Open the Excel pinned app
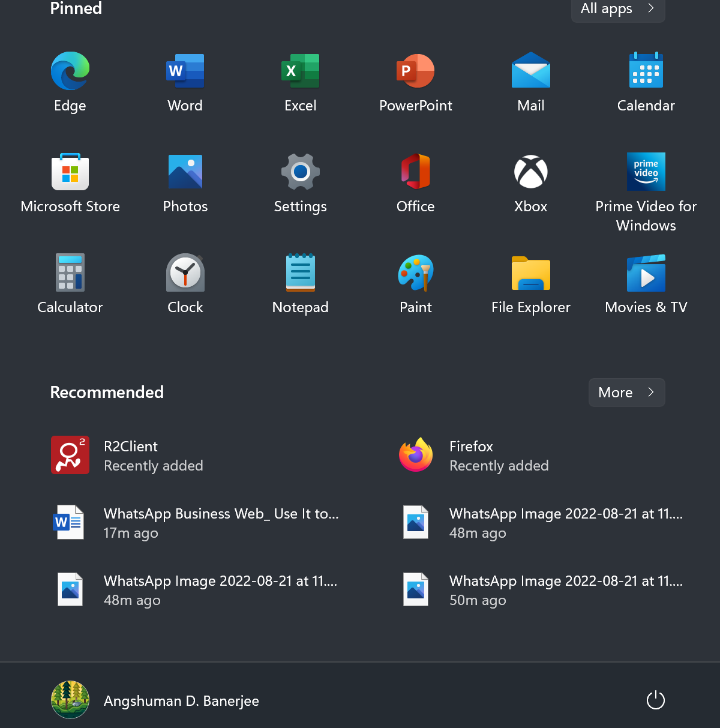The image size is (720, 728). point(301,71)
